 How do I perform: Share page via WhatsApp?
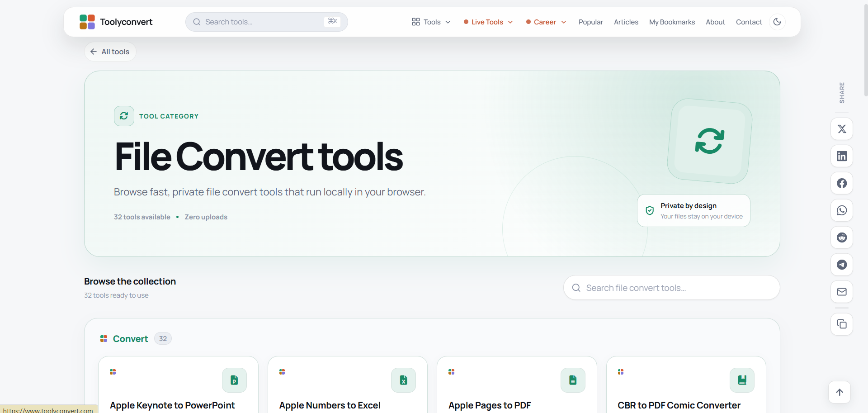(842, 210)
